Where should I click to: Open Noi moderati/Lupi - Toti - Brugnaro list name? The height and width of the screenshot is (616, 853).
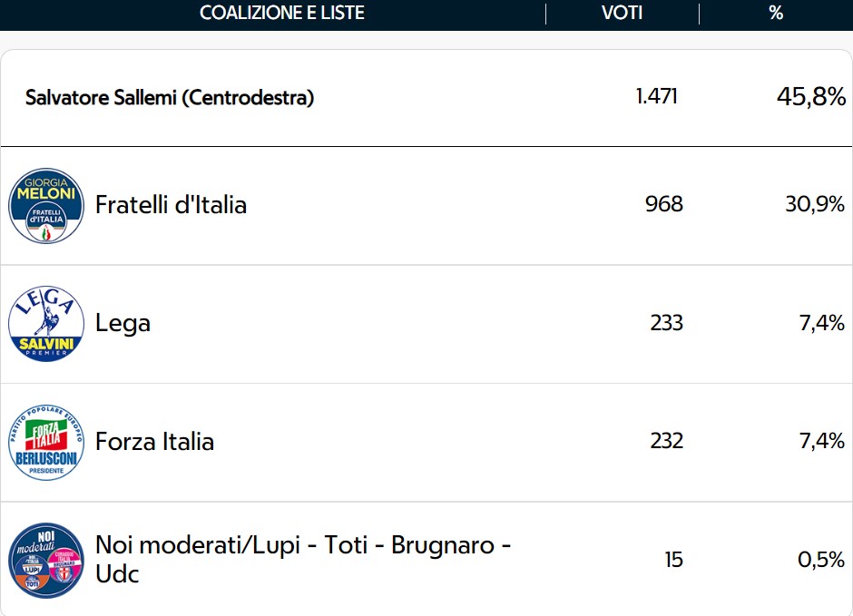(x=303, y=559)
